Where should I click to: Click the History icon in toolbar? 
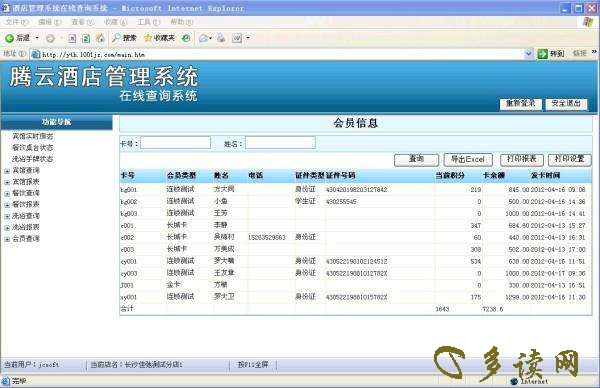(x=186, y=38)
